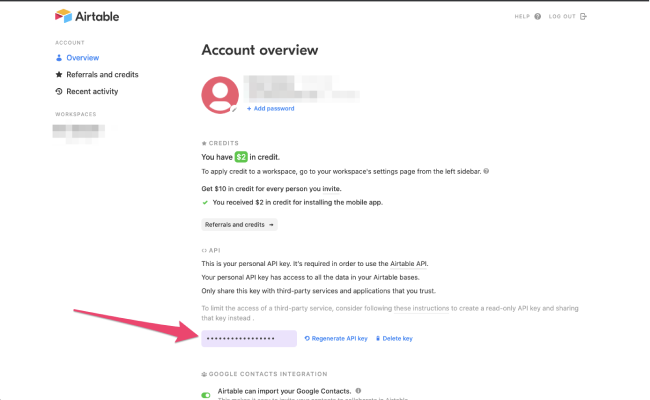Click the delete key trash icon

click(378, 339)
